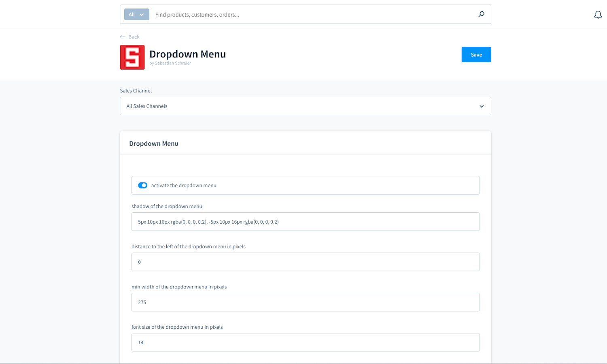Click the red S plugin logo

point(132,57)
